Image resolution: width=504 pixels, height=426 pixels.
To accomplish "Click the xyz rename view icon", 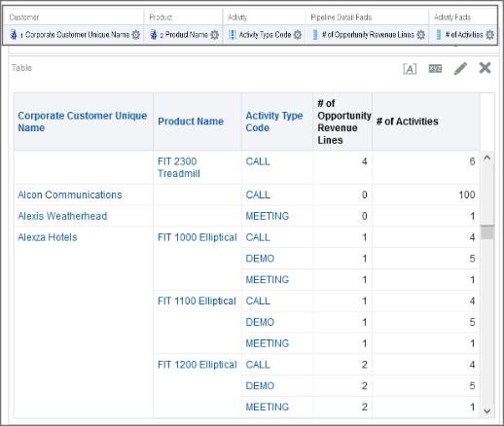I will [x=435, y=68].
